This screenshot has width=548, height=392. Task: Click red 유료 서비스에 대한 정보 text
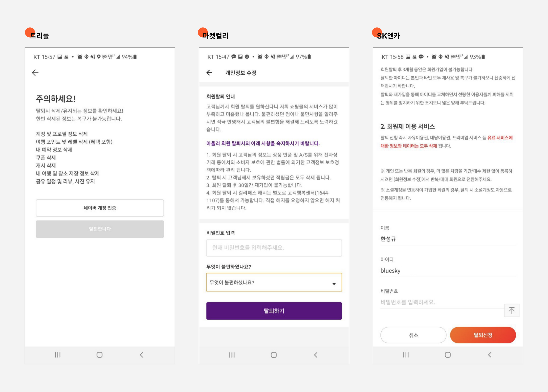coord(446,142)
